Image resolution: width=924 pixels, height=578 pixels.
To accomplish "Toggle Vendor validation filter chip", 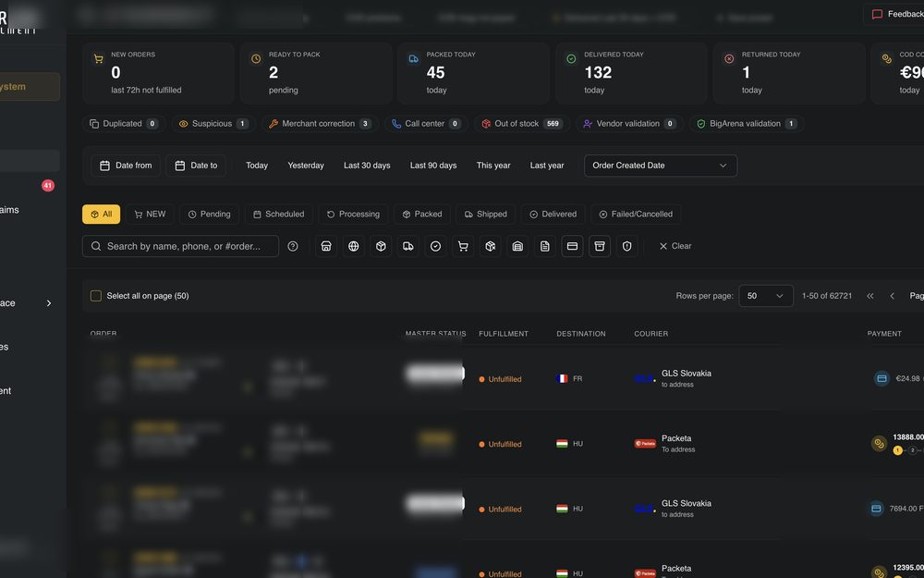I will click(629, 124).
